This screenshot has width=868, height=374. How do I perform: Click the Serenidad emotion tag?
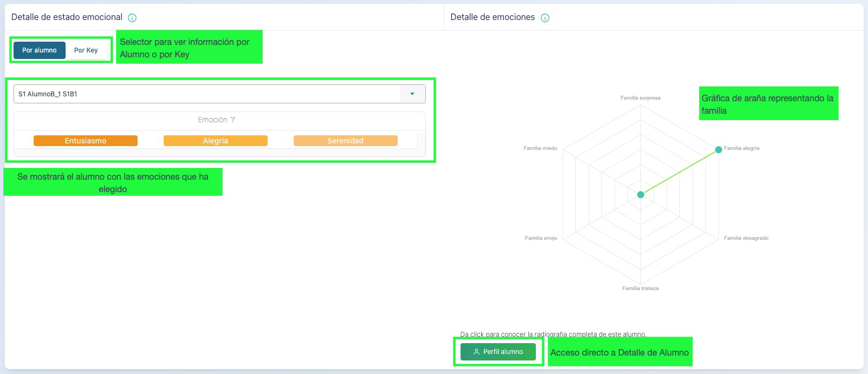point(345,141)
